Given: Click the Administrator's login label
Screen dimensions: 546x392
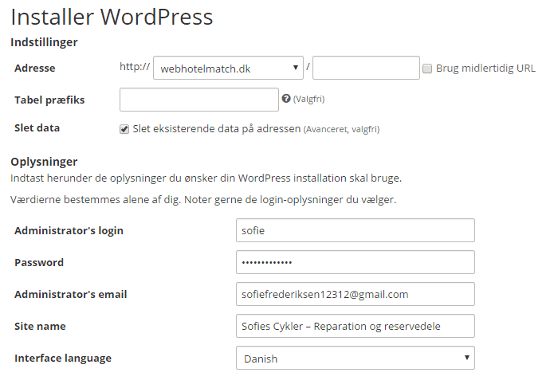Looking at the screenshot, I should pos(69,231).
